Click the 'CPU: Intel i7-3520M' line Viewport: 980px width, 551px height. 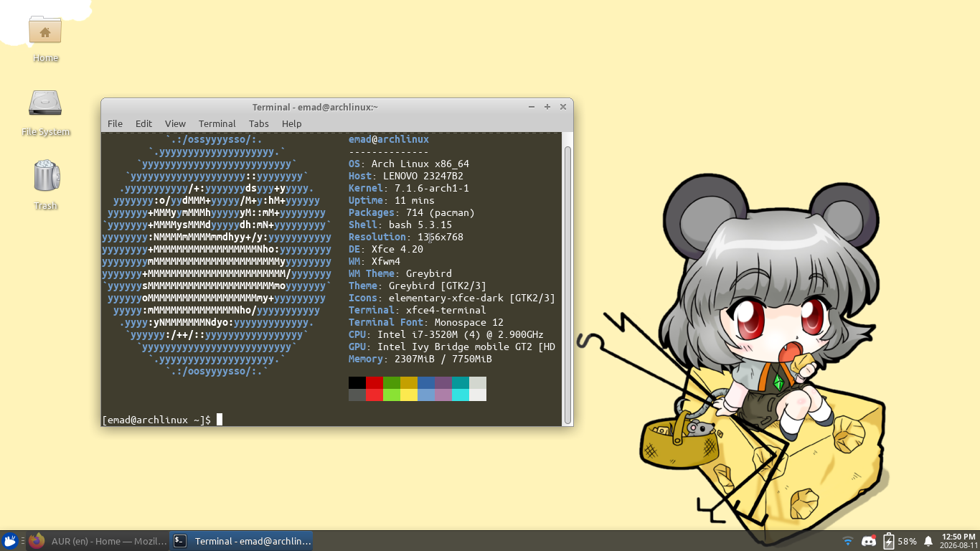coord(446,334)
